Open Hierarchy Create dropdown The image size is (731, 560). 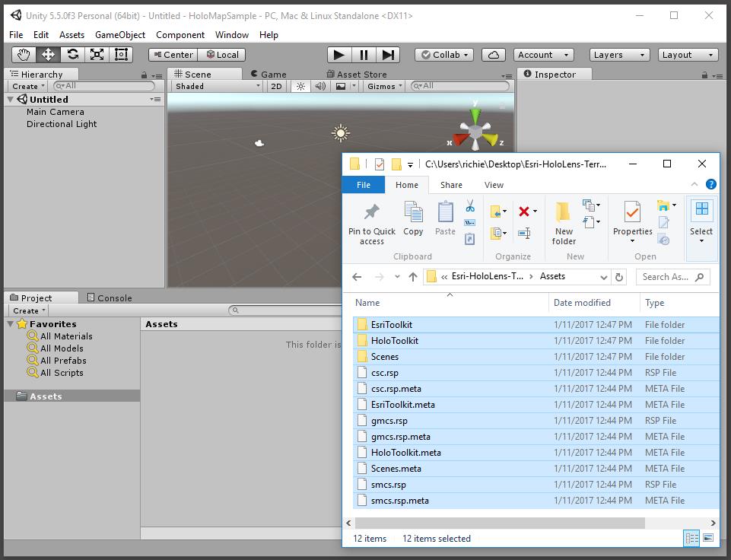(28, 86)
